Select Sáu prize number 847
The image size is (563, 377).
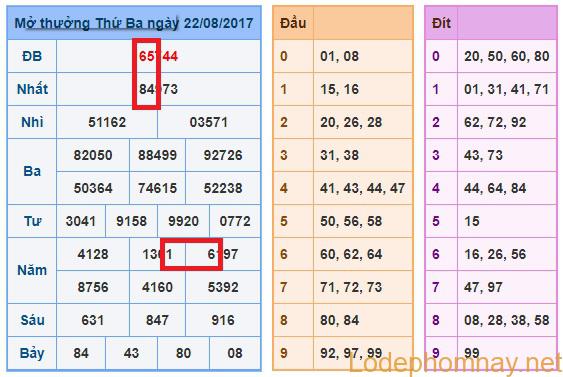pyautogui.click(x=157, y=320)
